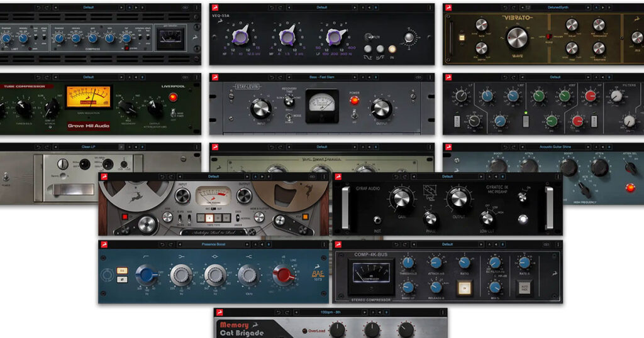Viewport: 644px width, 338px height.
Task: Undo in the Memory Cat Brigade header
Action: (278, 313)
